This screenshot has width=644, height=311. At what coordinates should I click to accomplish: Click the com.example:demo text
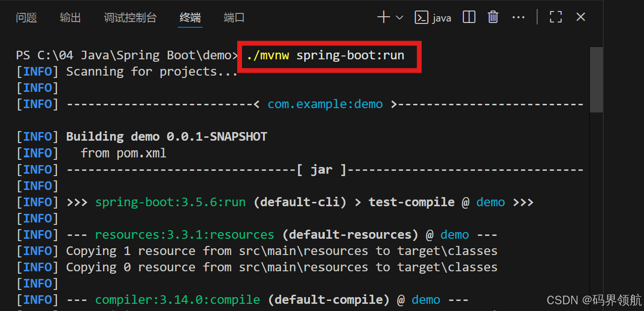coord(325,104)
